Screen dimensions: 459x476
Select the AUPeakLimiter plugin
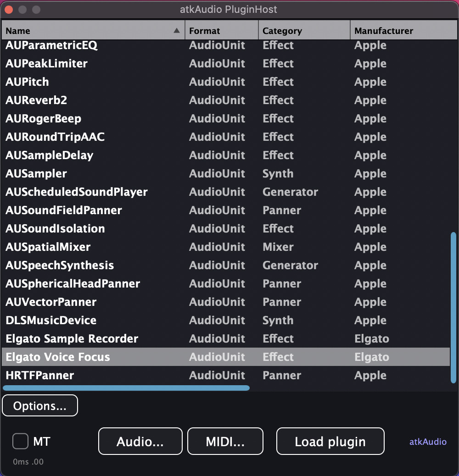(46, 64)
